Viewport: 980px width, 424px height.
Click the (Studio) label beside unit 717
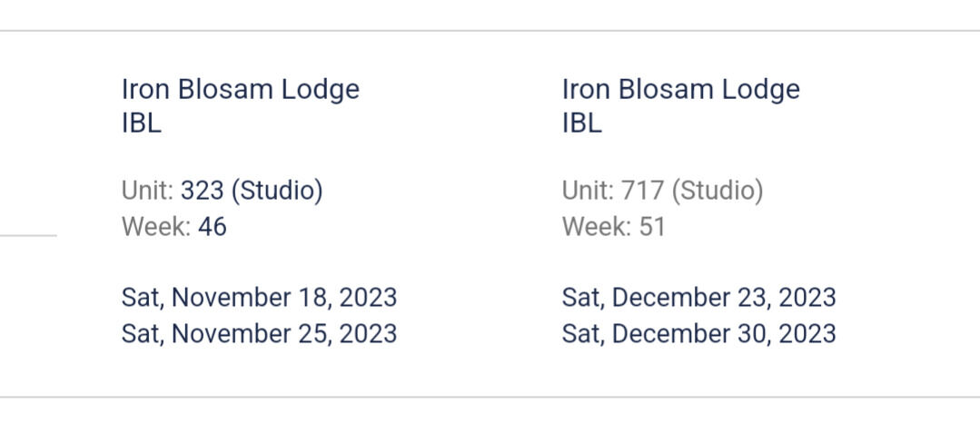(718, 191)
